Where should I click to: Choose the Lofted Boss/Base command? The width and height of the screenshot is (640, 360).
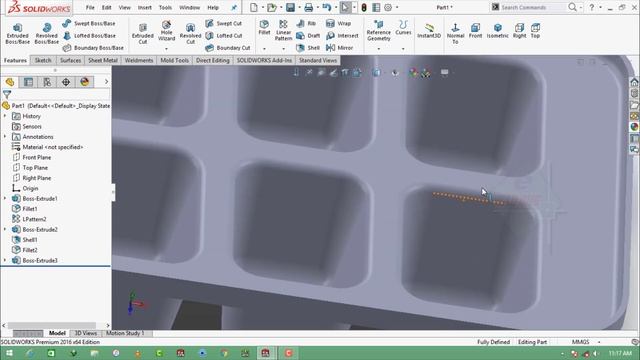(x=89, y=36)
